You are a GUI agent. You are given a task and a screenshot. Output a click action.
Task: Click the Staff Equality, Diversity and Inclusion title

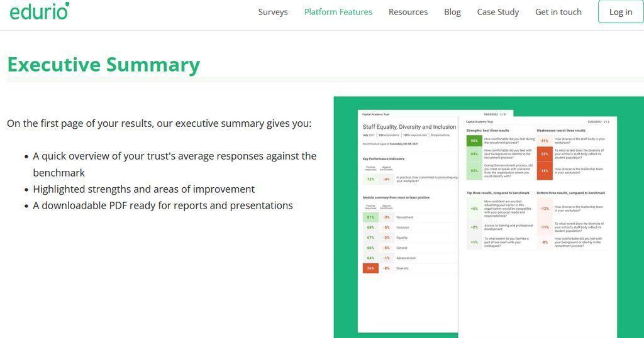(x=409, y=127)
